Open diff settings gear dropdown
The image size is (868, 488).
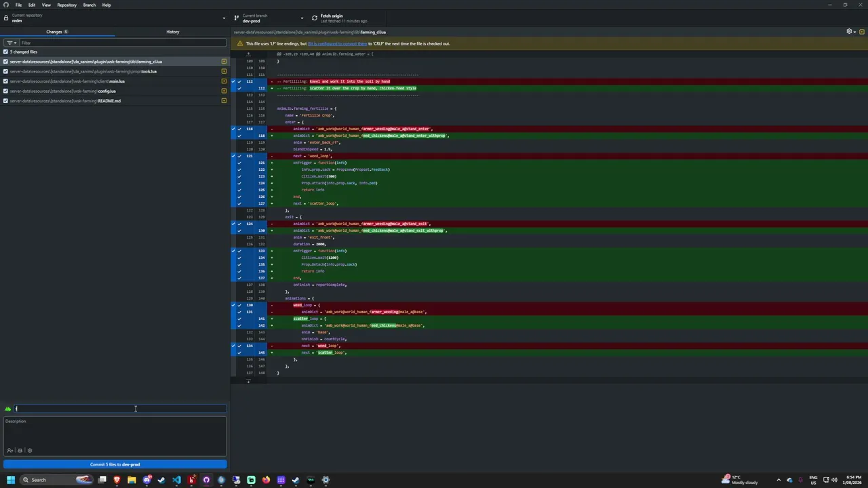point(850,32)
